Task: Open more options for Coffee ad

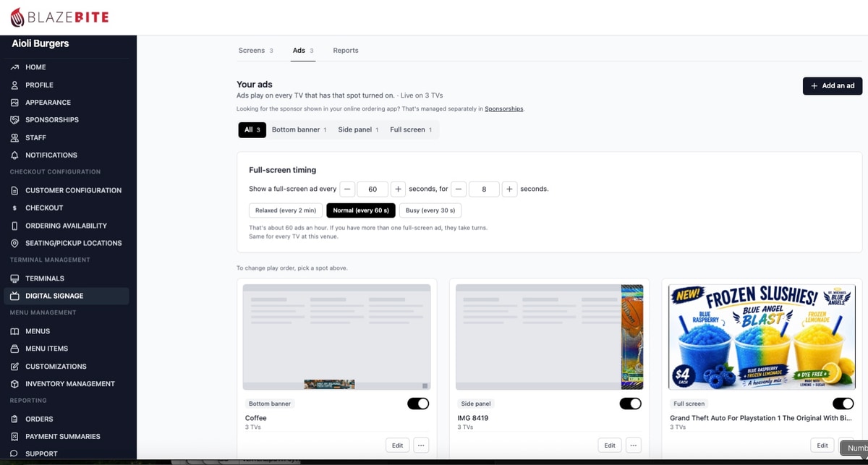Action: [x=421, y=445]
